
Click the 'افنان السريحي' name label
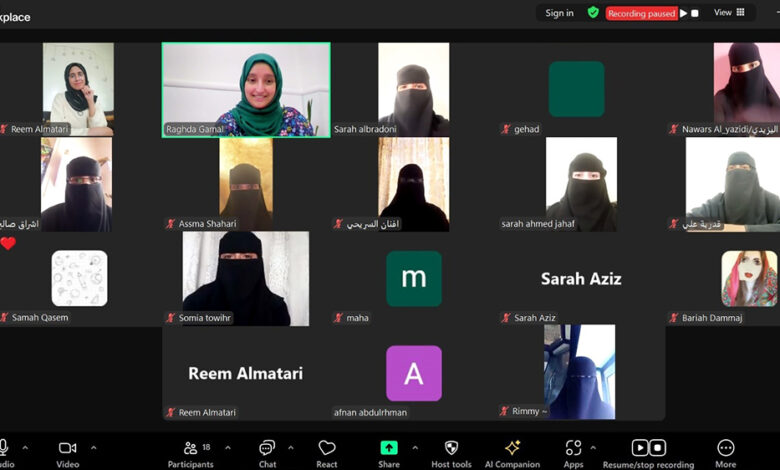[x=373, y=224]
